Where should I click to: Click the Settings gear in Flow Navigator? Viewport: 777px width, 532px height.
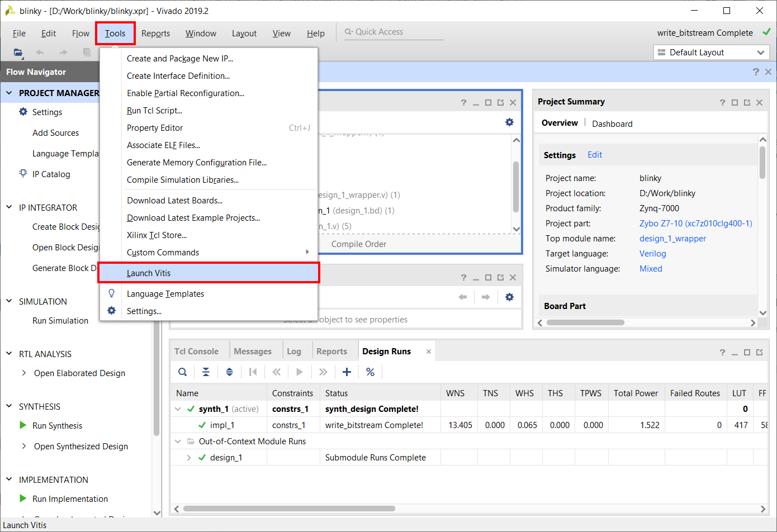(23, 112)
